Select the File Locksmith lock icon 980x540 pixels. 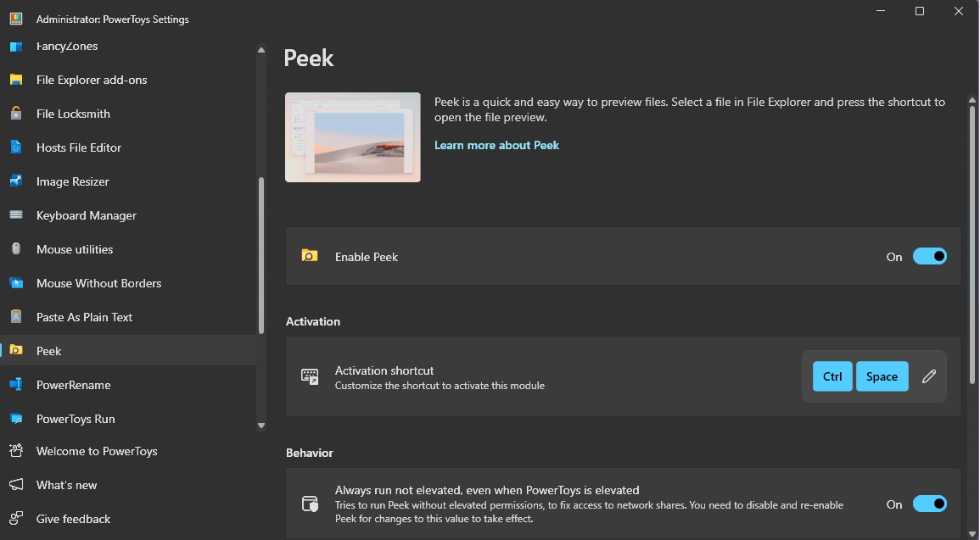[x=16, y=113]
